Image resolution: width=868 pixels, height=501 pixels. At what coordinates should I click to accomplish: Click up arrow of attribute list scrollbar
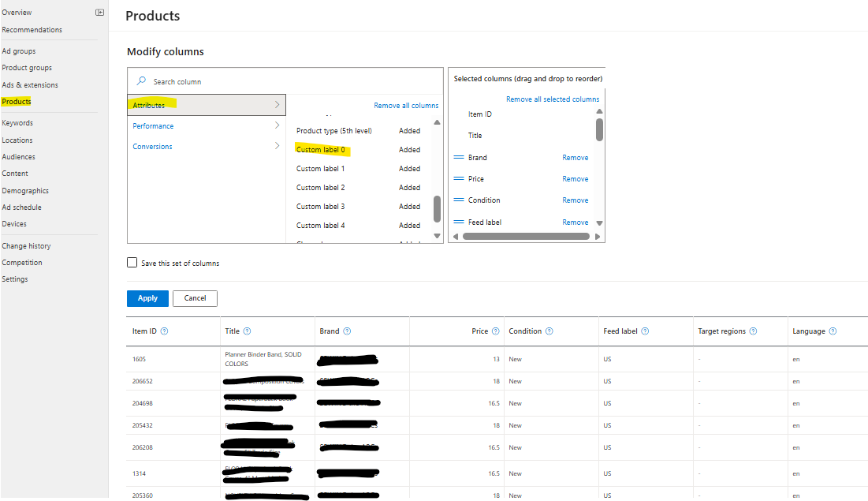(437, 122)
